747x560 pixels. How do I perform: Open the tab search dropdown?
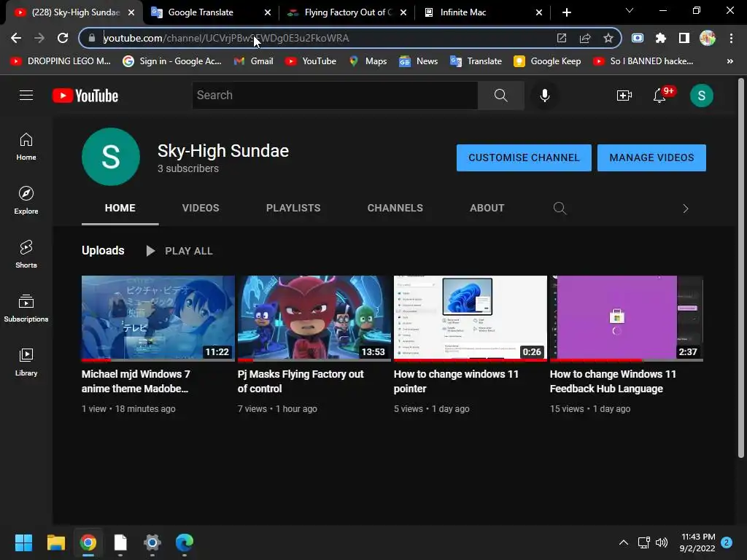pyautogui.click(x=630, y=10)
